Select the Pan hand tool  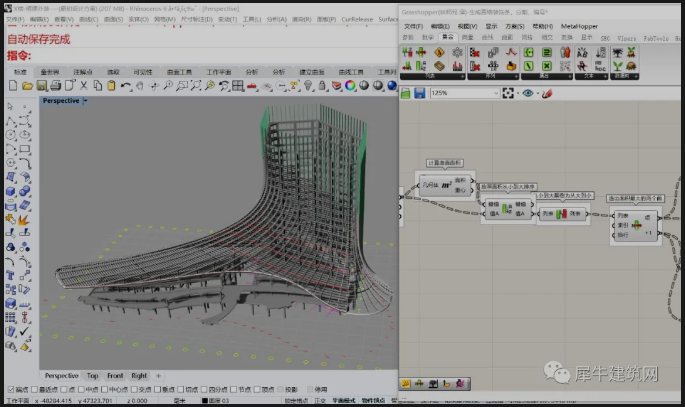click(x=140, y=86)
